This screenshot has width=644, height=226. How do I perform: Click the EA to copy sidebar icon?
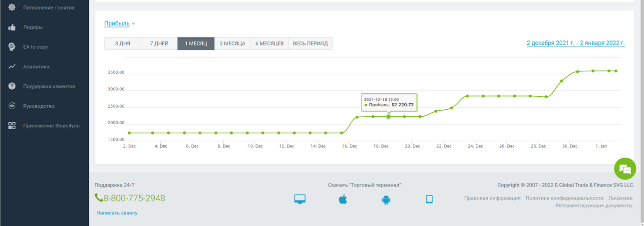(x=12, y=47)
